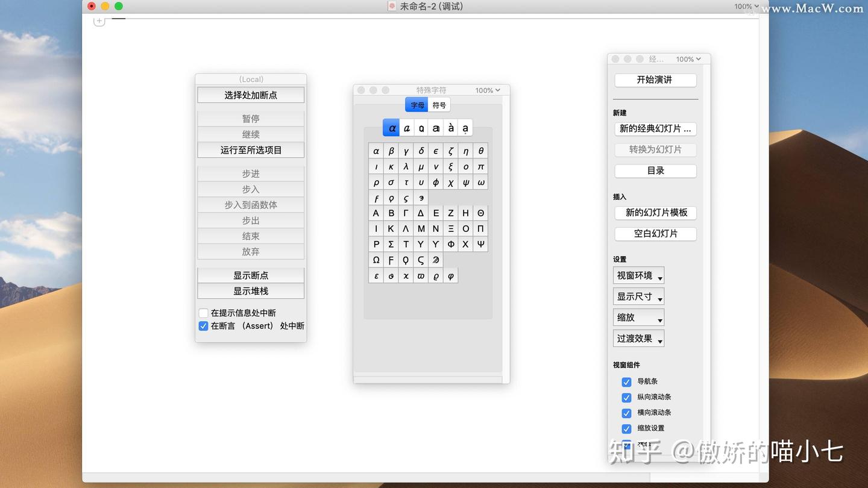Insert the uppercase Delta character
The width and height of the screenshot is (868, 488).
pos(421,213)
